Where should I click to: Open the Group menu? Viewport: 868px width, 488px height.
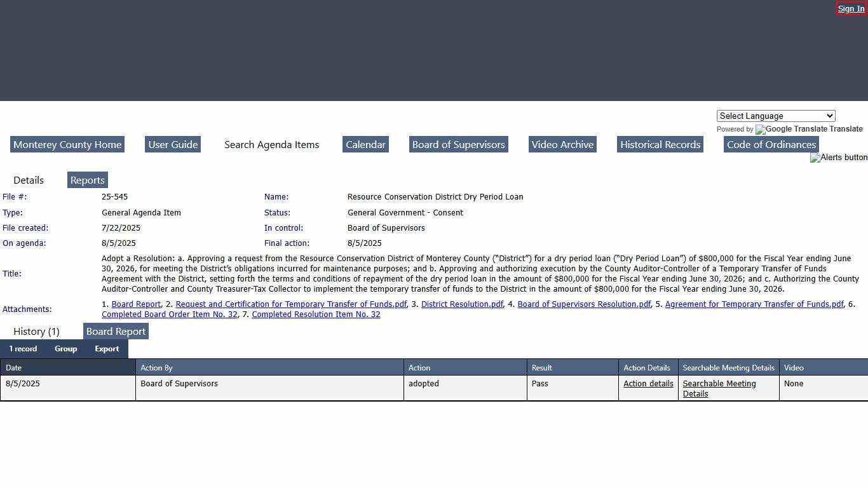[65, 349]
